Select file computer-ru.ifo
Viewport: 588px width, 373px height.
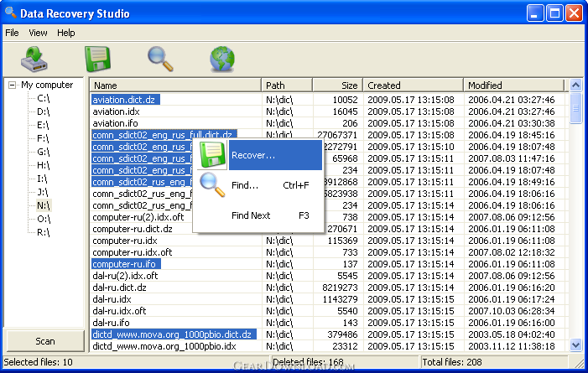[126, 264]
